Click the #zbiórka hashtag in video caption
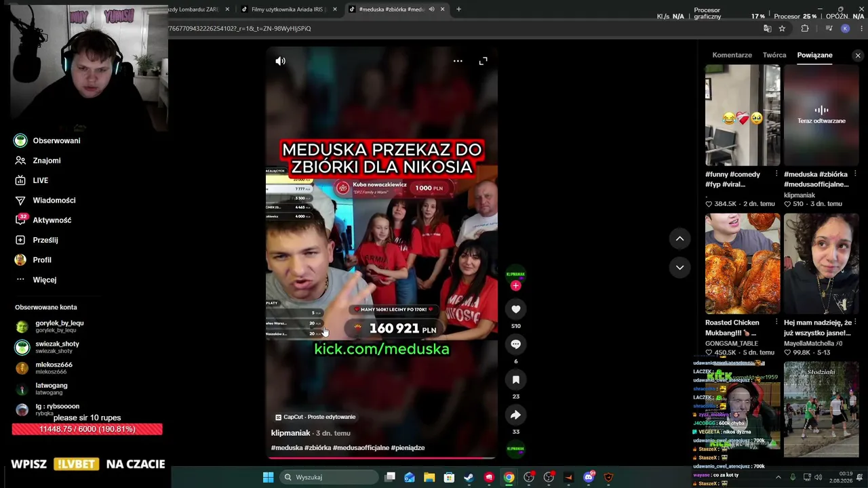This screenshot has width=868, height=488. click(317, 448)
